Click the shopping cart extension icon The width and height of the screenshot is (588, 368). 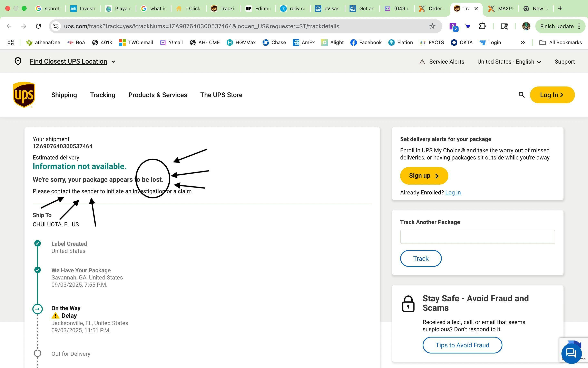pyautogui.click(x=468, y=26)
